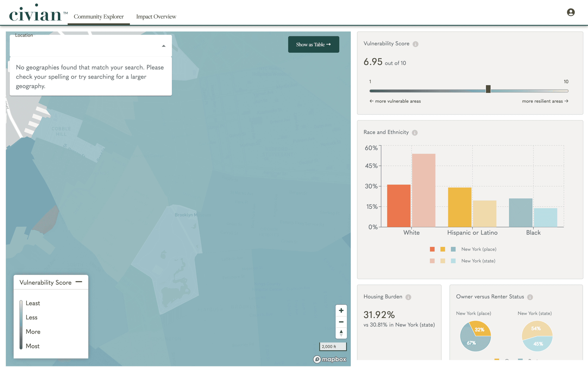Screen dimensions: 588x367
Task: Click the 2,000 ft map scale indicator
Action: click(x=333, y=347)
